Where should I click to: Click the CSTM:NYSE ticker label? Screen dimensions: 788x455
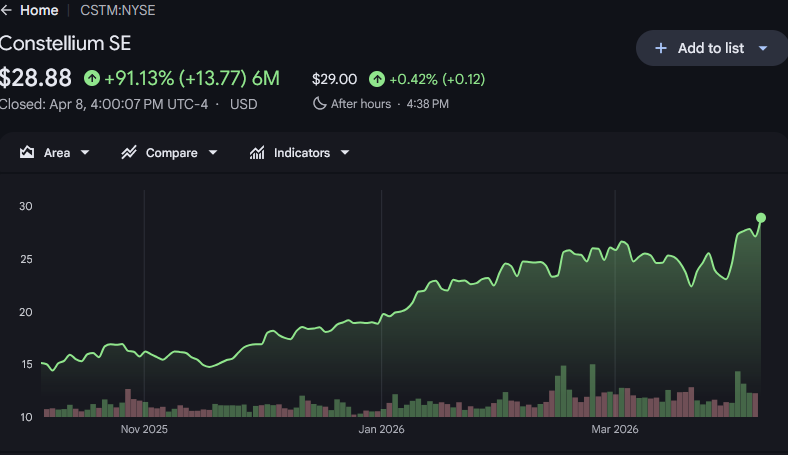point(118,10)
